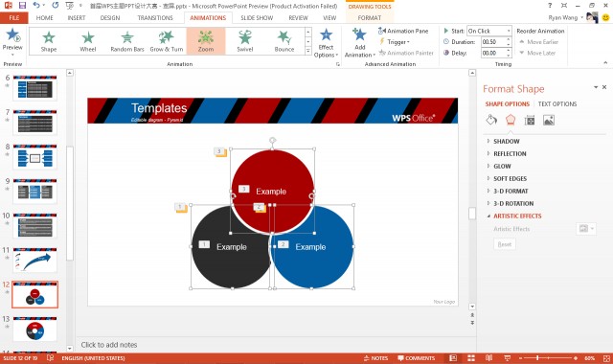Switch to Text Options tab
Image resolution: width=613 pixels, height=364 pixels.
click(x=557, y=104)
